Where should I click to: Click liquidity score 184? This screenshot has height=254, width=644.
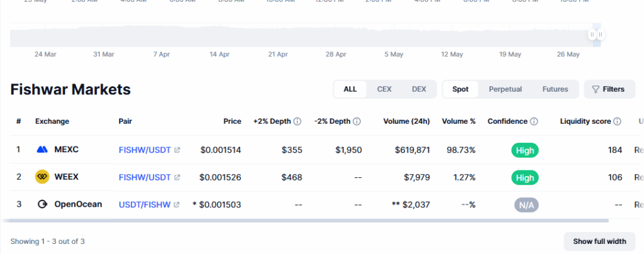[x=615, y=150]
